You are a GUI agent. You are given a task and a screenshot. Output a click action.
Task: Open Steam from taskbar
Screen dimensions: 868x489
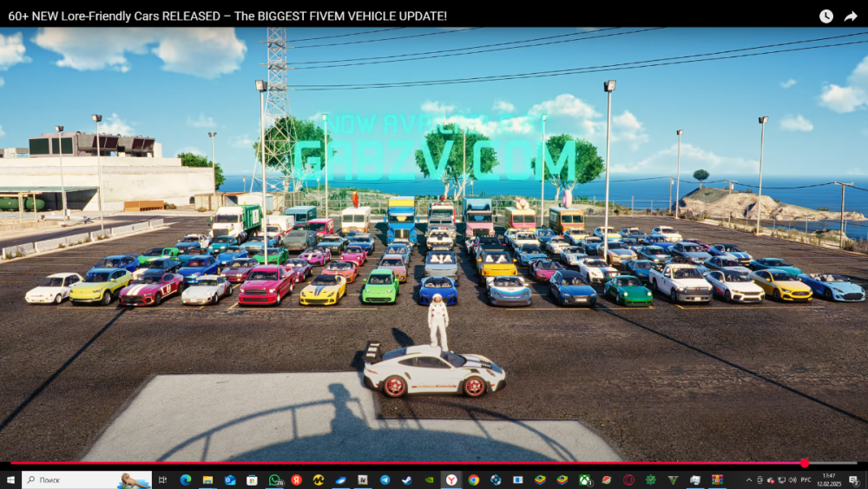[x=407, y=479]
